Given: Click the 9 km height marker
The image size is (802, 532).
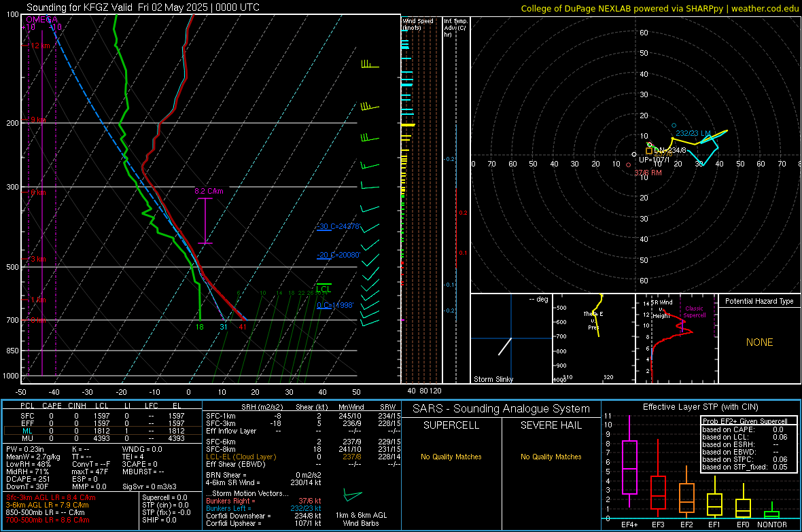Looking at the screenshot, I should [x=38, y=120].
